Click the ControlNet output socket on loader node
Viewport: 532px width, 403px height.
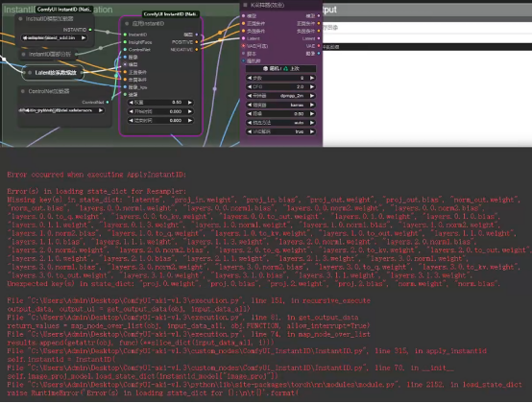click(x=108, y=102)
